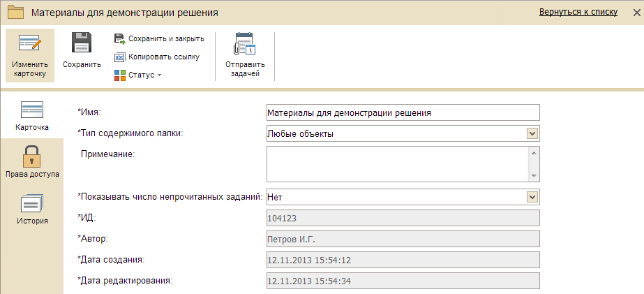Expand the Тип содержимого папки dropdown arrow

pyautogui.click(x=532, y=133)
